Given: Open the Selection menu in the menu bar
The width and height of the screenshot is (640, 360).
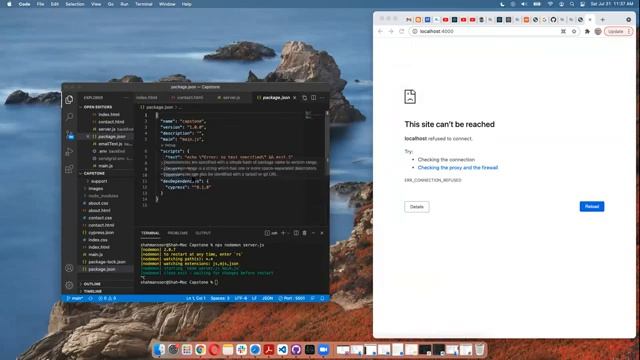Looking at the screenshot, I should (75, 4).
